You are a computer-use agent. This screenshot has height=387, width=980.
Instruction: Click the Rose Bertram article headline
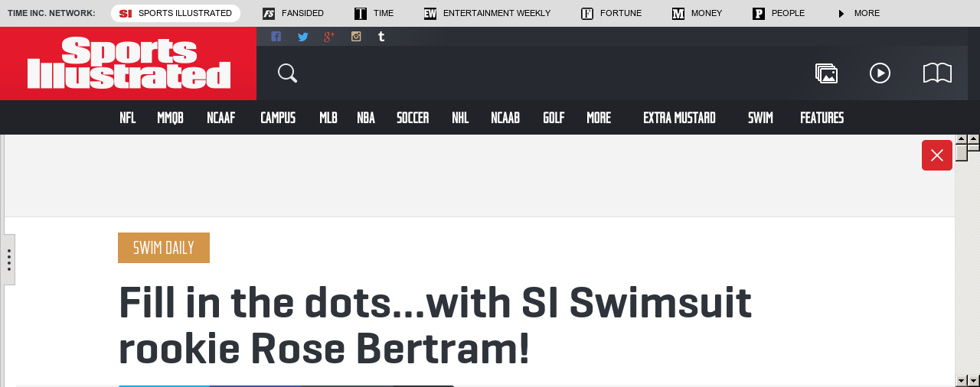pyautogui.click(x=435, y=325)
